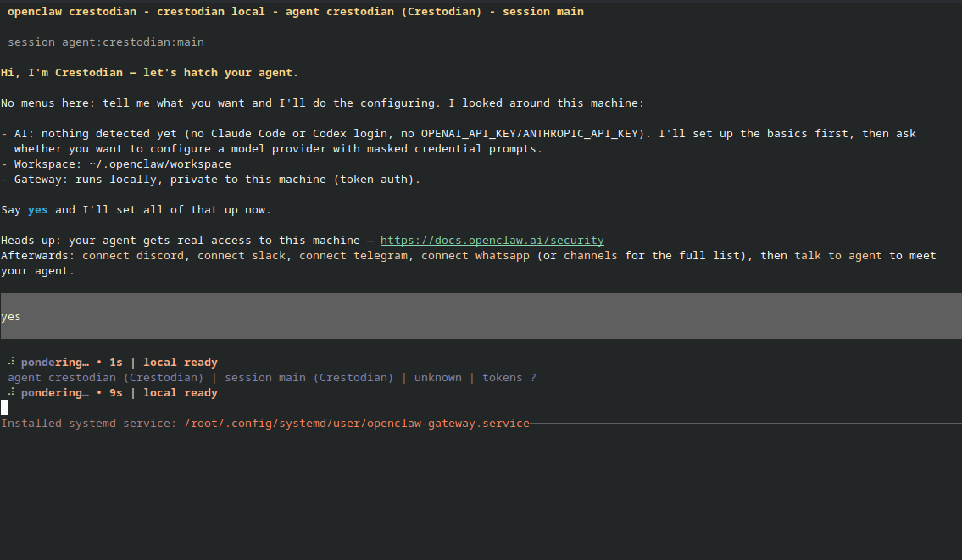This screenshot has width=962, height=560.
Task: Click 'unknown' in the agent status line
Action: click(438, 378)
